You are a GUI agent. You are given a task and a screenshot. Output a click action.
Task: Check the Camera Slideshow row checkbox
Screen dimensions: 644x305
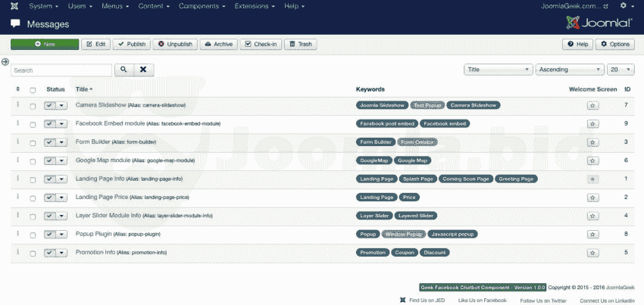(x=33, y=106)
